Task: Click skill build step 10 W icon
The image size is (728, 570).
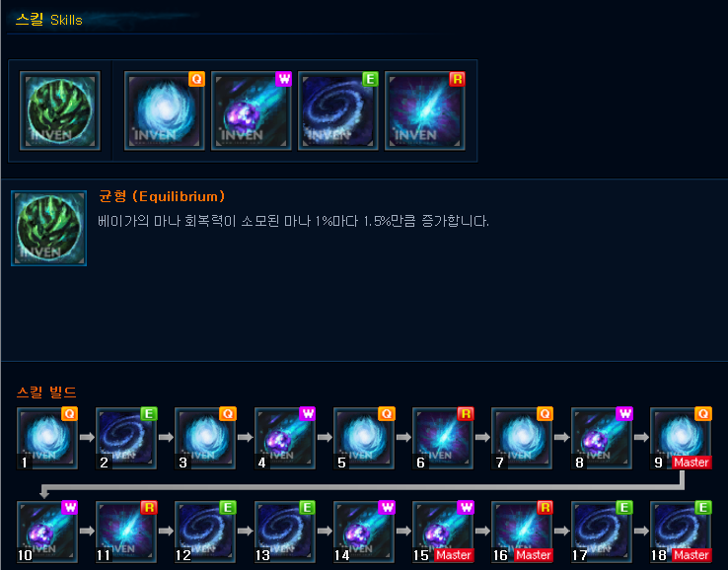Action: (47, 532)
